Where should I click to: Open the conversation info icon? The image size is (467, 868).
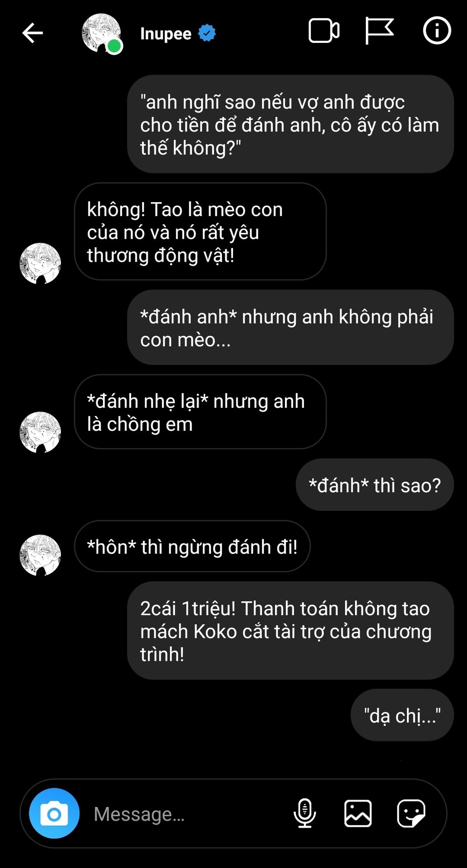point(437,31)
